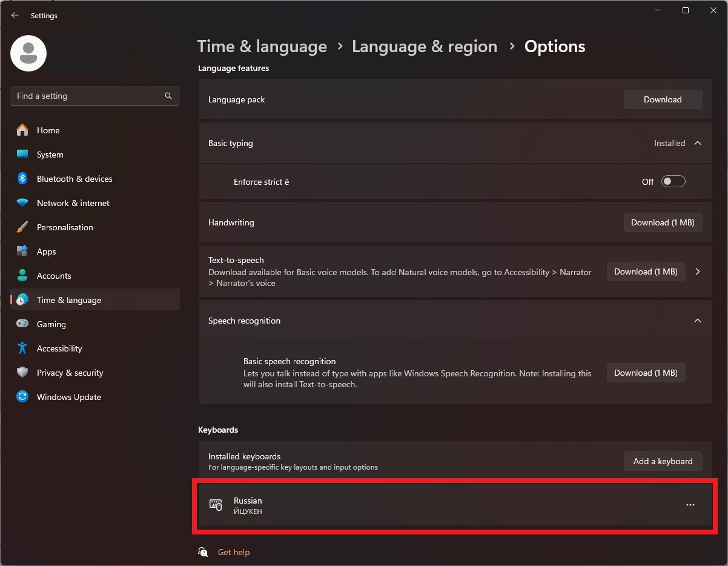
Task: Download Text-to-speech (1 MB)
Action: (x=646, y=271)
